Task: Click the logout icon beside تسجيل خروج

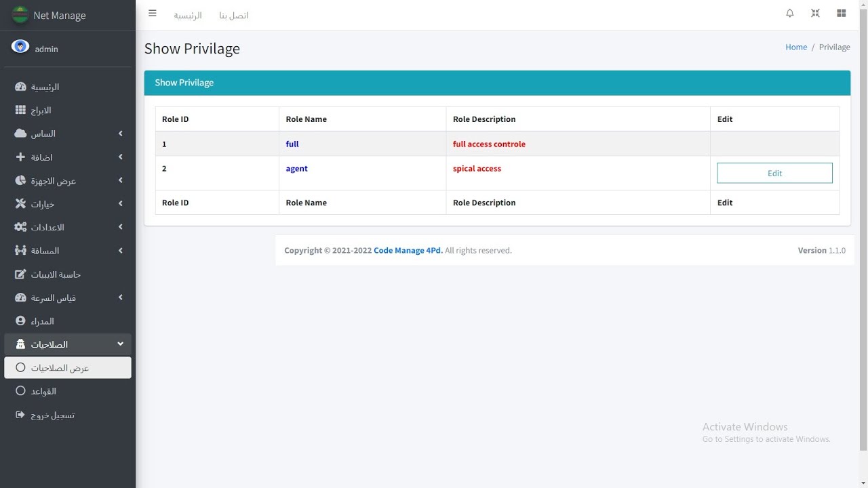Action: 20,414
